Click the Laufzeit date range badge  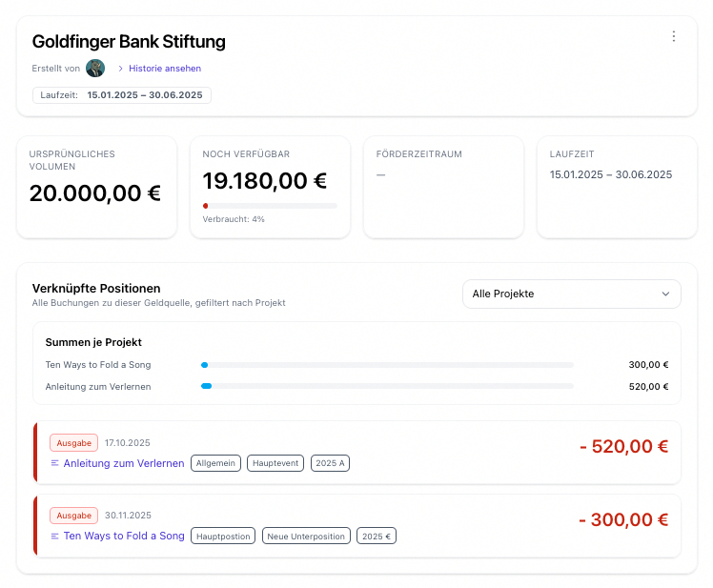click(x=122, y=95)
